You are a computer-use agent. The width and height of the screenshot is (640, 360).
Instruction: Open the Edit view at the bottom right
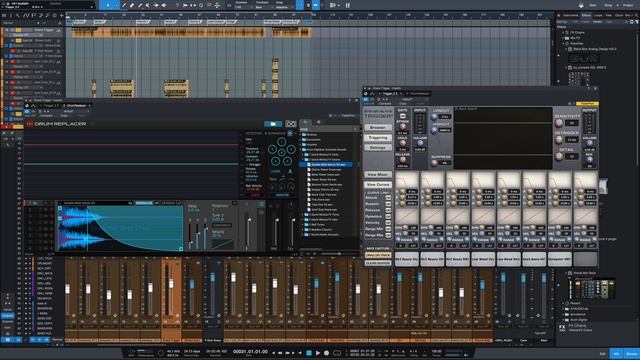pos(602,354)
